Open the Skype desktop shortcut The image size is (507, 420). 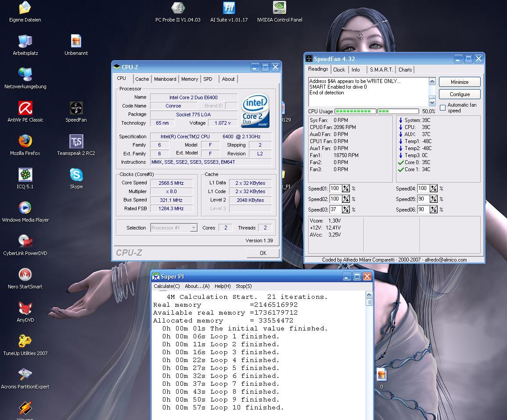76,175
